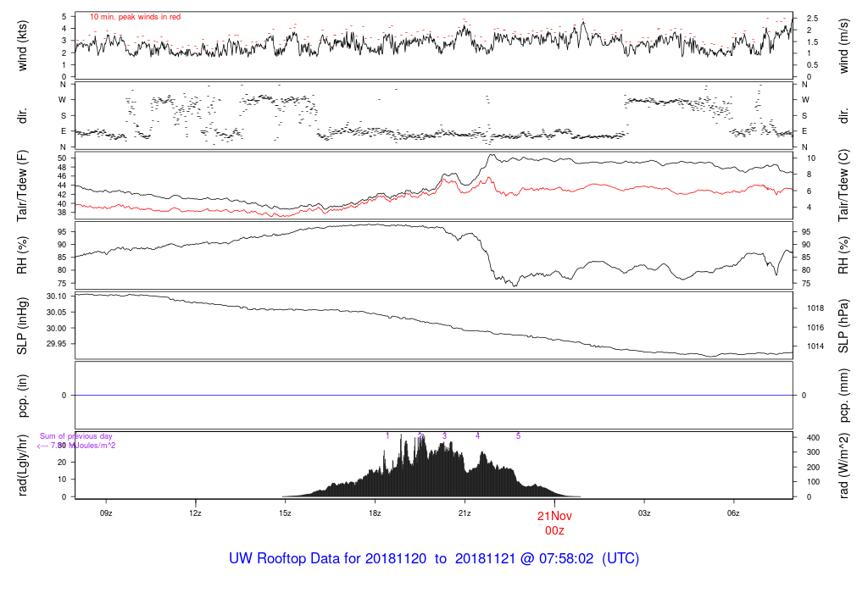The width and height of the screenshot is (868, 593).
Task: Click the '12z' time axis label
Action: point(195,513)
